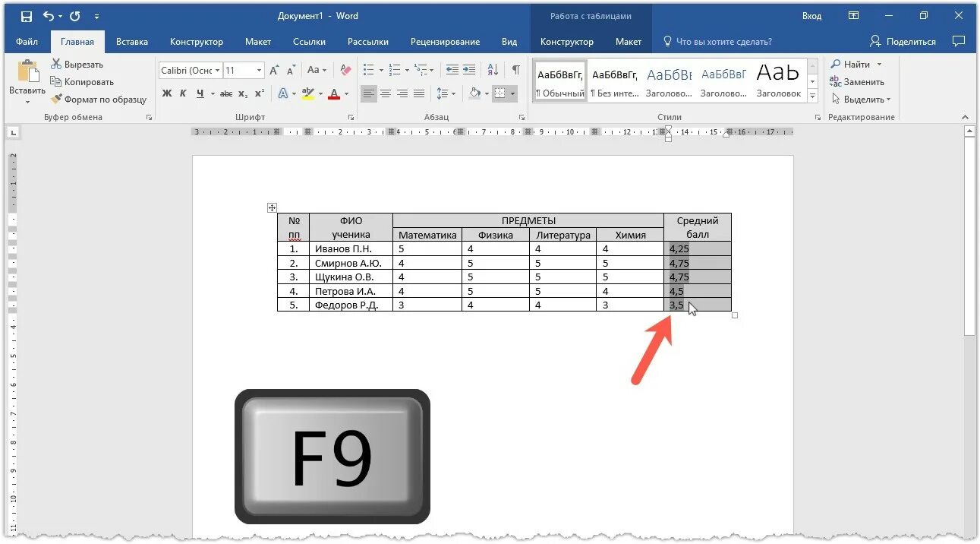Collapse the ribbon with the chevron arrow
The image size is (980, 544).
(x=966, y=118)
